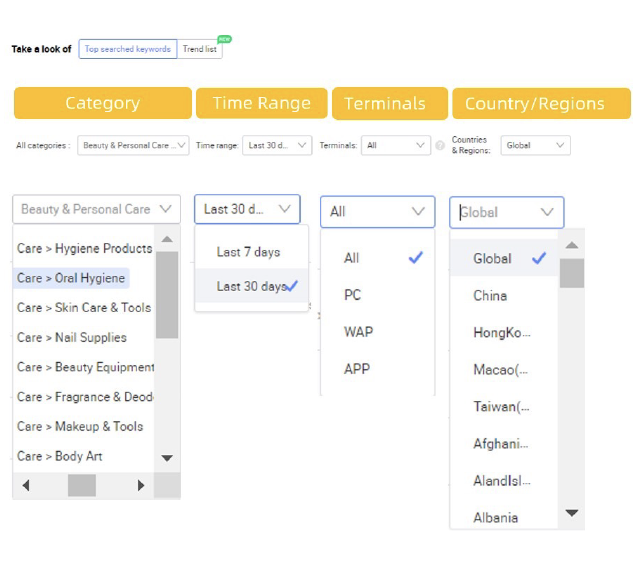
Task: Expand the Beauty & Personal Care dropdown
Action: [x=97, y=209]
